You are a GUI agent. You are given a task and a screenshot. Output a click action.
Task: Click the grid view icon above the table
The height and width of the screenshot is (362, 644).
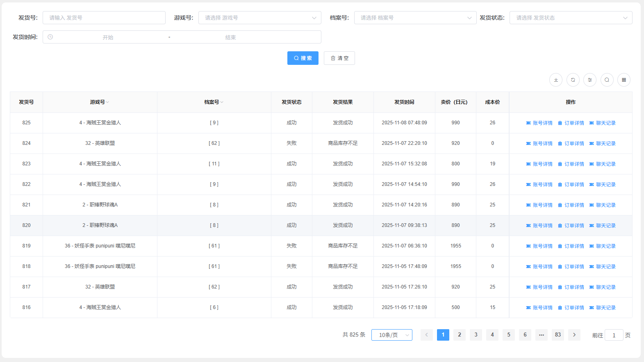(624, 80)
